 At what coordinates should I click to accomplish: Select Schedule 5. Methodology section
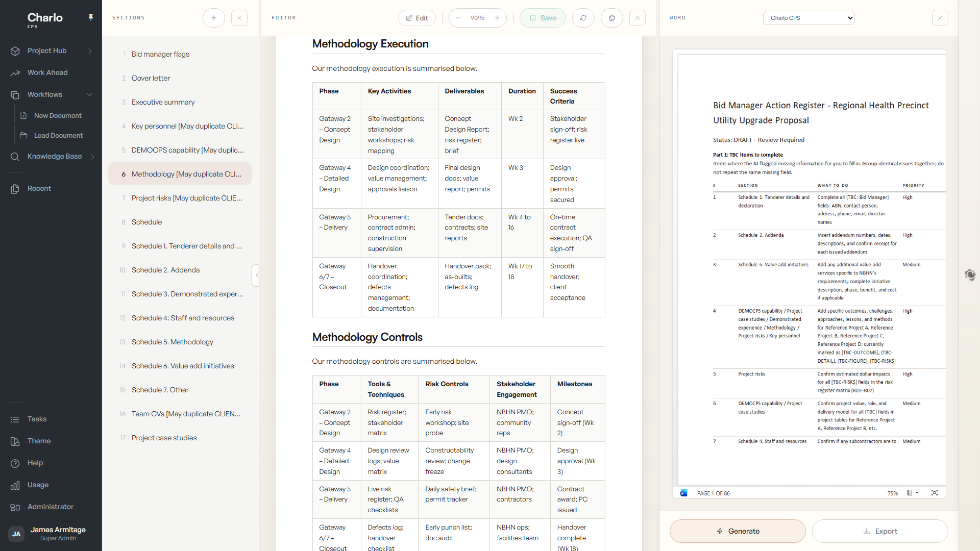(x=180, y=342)
